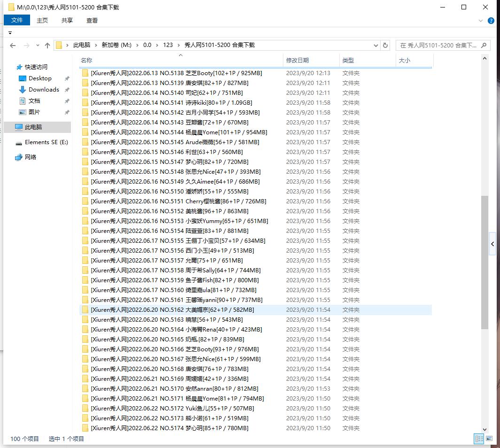
Task: Click date 2023/9/20 12:13 cell
Action: 308,73
